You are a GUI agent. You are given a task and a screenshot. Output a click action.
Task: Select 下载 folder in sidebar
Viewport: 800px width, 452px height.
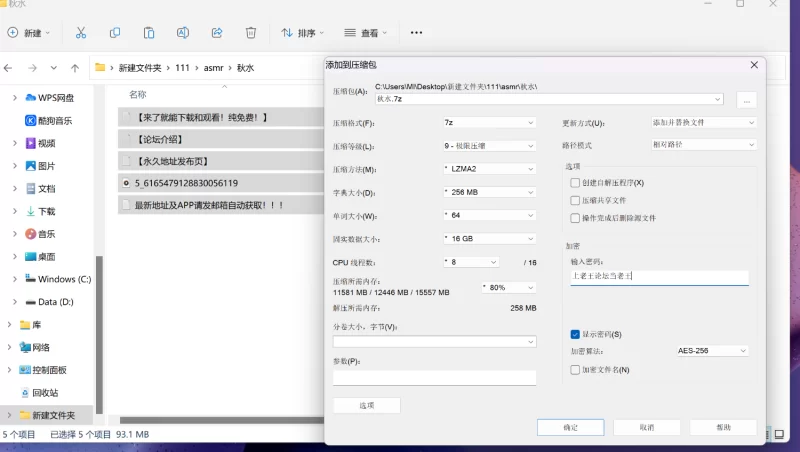click(x=40, y=211)
